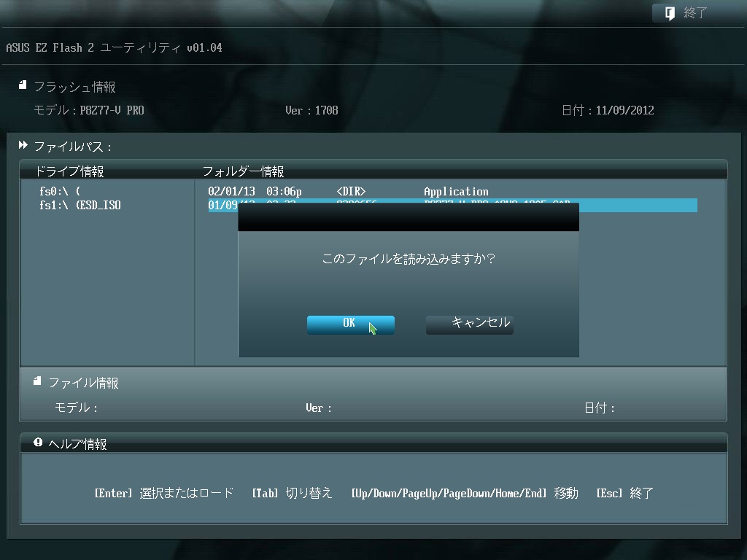The width and height of the screenshot is (747, 560).
Task: Confirm loading the file with OK
Action: 350,324
